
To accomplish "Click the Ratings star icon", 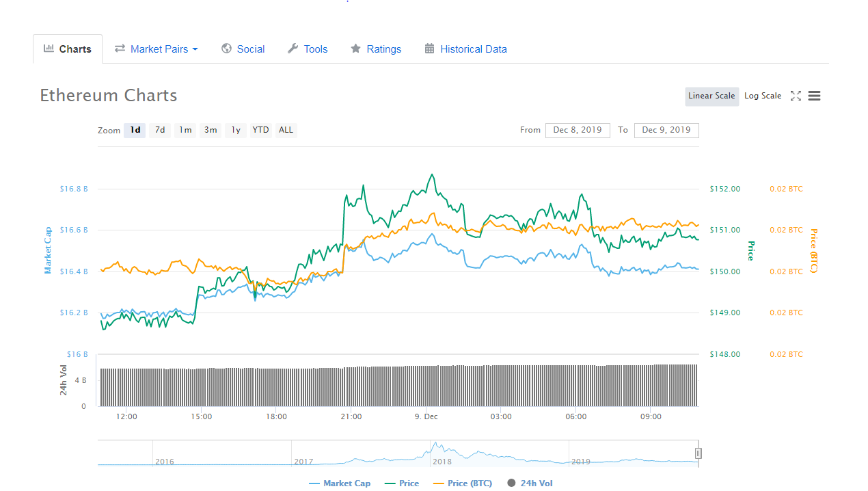I will coord(355,49).
